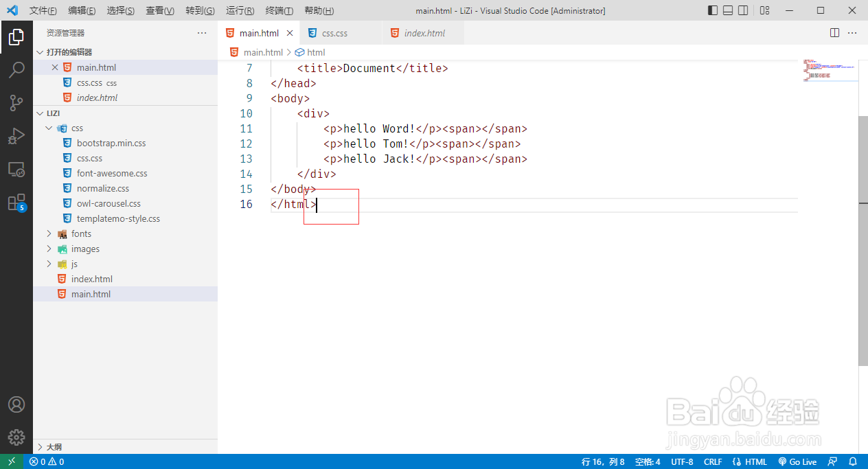The height and width of the screenshot is (469, 868).
Task: Expand the fonts folder
Action: (x=49, y=233)
